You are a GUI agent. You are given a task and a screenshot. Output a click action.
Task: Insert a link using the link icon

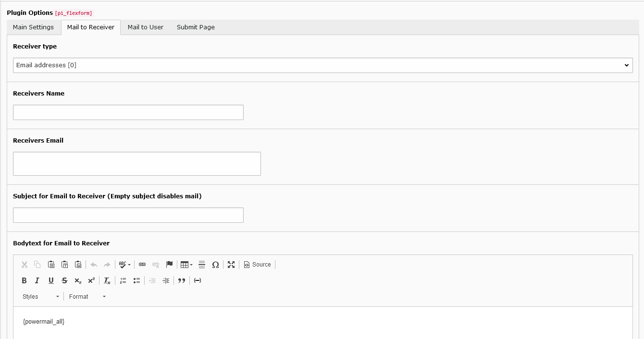[142, 264]
